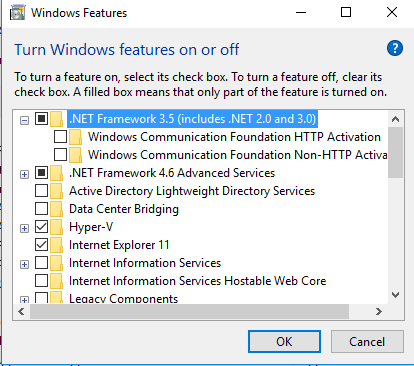Select Active Directory Lightweight Directory Services label
This screenshot has width=414, height=366.
tap(192, 191)
